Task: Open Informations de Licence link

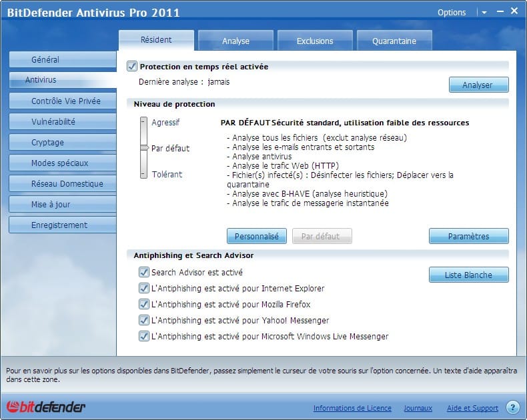Action: coord(352,408)
